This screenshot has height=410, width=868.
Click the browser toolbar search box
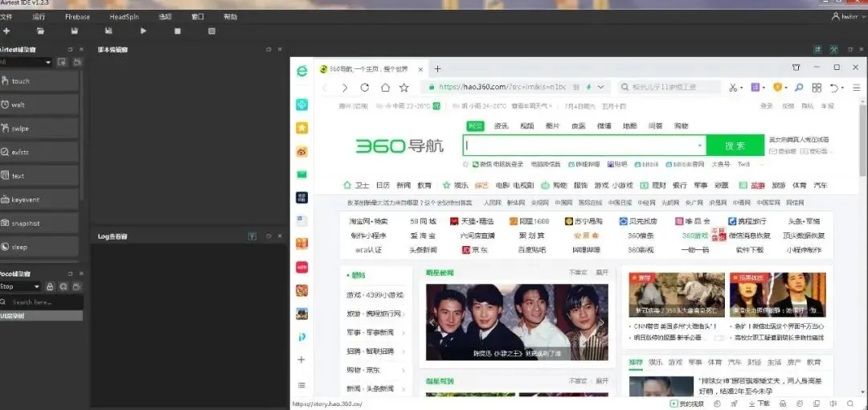coord(669,87)
